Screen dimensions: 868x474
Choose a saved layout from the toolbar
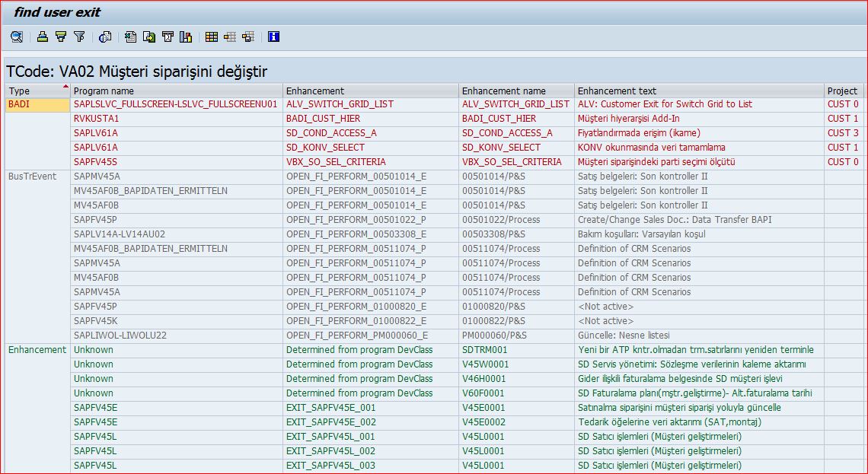click(x=230, y=37)
